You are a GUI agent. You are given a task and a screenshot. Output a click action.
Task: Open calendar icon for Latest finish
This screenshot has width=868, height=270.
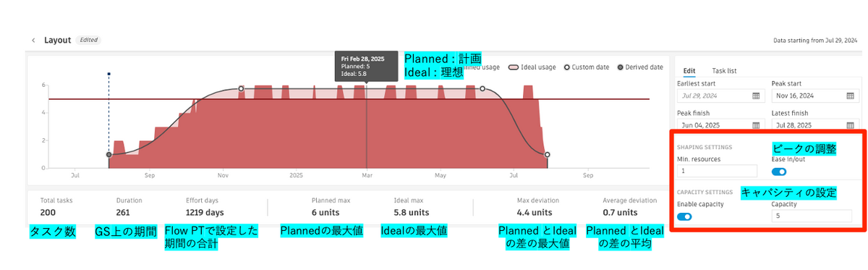coord(851,125)
